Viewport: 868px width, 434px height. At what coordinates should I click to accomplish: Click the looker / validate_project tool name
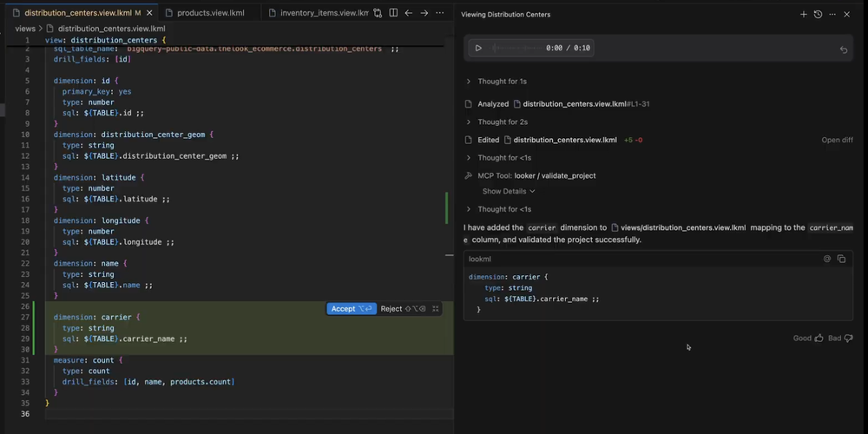(x=555, y=176)
